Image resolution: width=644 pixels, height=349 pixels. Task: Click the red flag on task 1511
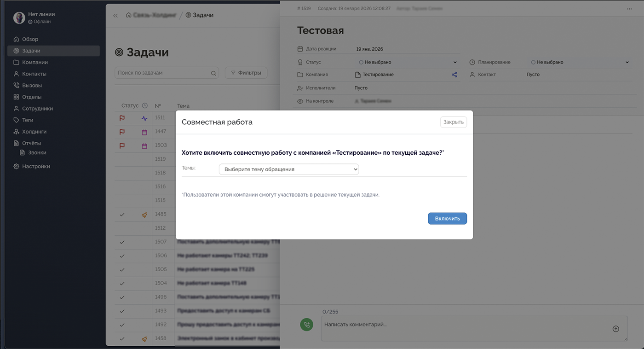pos(122,118)
